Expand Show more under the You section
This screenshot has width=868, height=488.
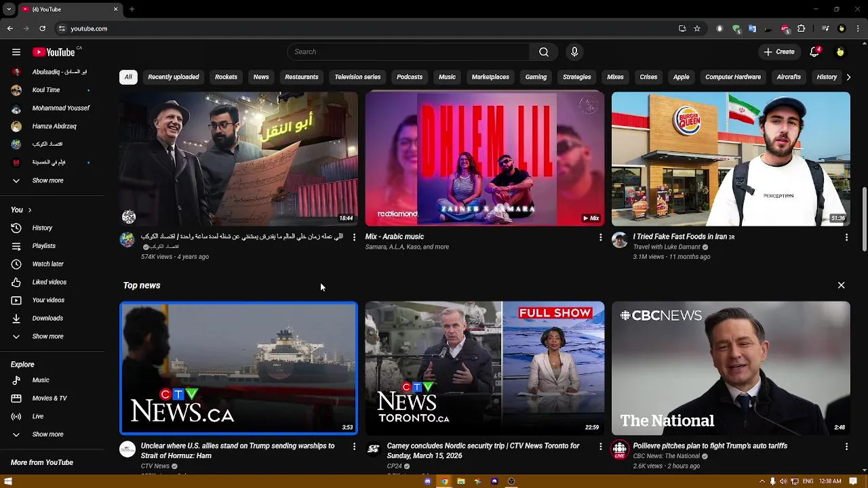click(47, 336)
